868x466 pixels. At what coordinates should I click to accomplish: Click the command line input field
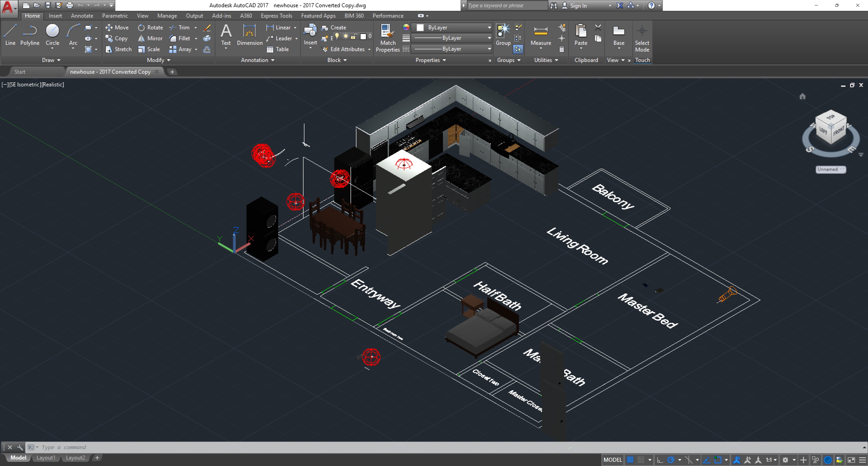point(445,447)
